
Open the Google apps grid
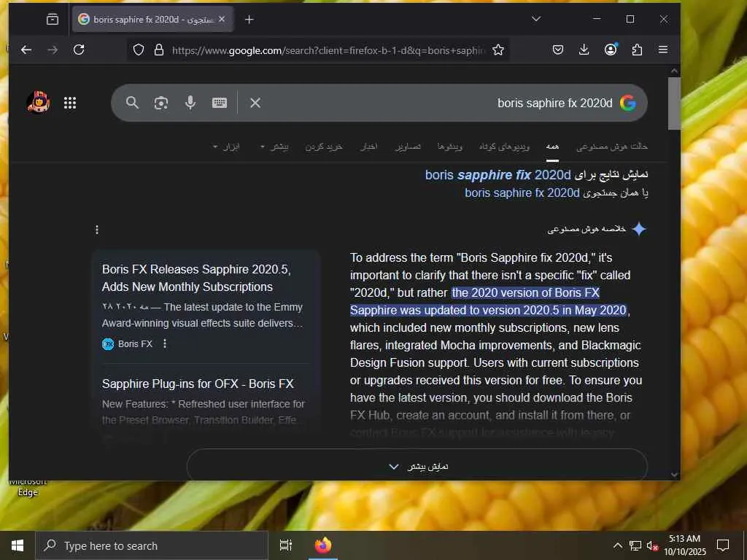[70, 103]
